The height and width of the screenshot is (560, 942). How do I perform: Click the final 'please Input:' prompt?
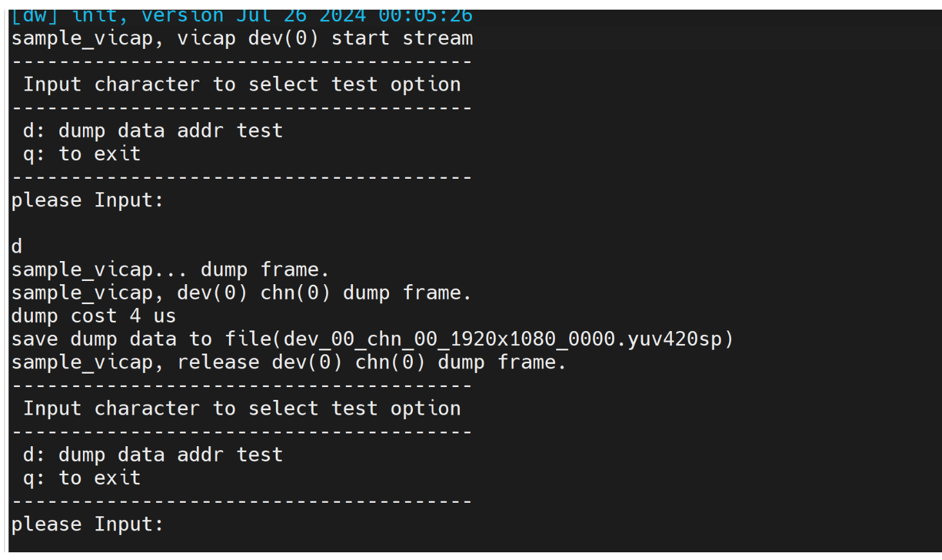point(87,525)
